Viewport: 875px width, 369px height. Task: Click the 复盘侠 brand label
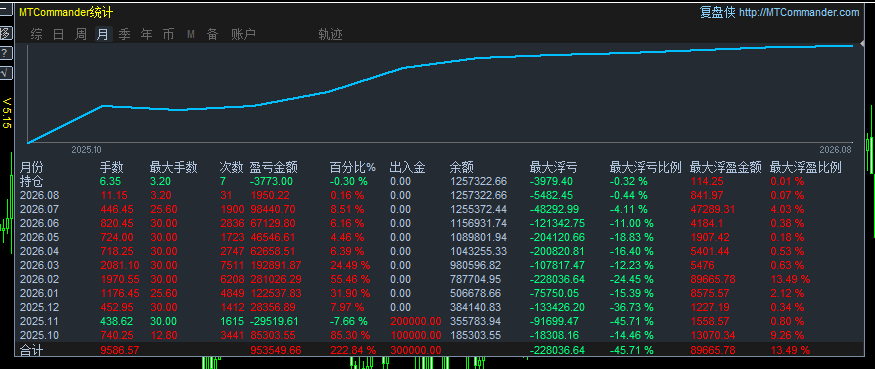tap(718, 12)
